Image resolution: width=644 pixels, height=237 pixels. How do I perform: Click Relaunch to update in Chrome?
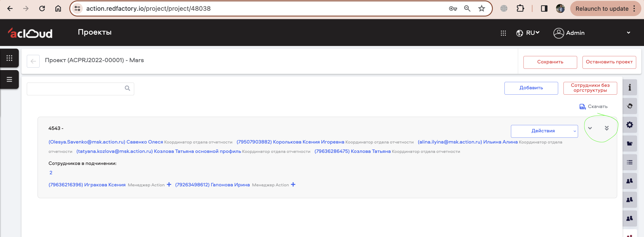(x=602, y=8)
